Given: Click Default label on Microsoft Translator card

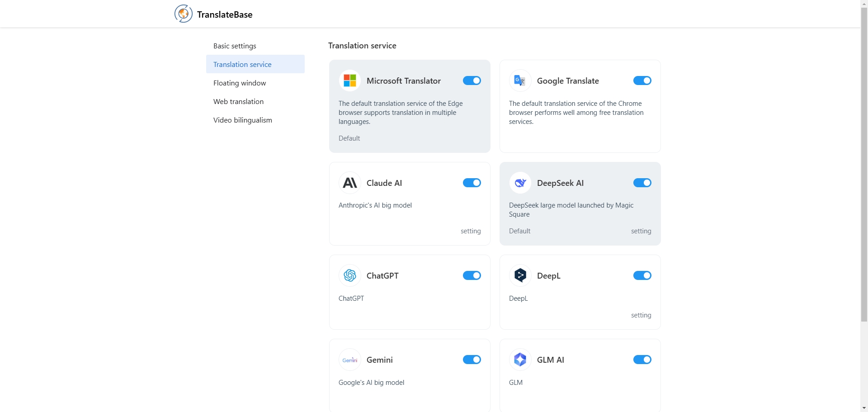Looking at the screenshot, I should [x=349, y=138].
